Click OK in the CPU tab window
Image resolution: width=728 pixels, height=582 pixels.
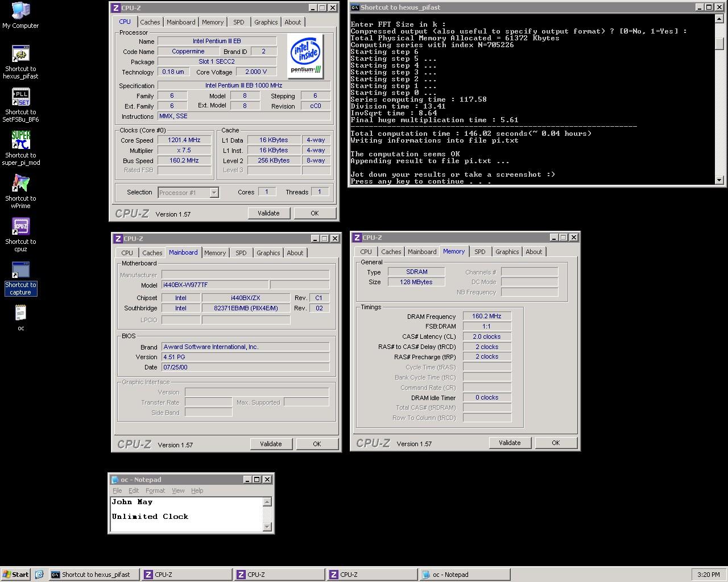(x=315, y=213)
